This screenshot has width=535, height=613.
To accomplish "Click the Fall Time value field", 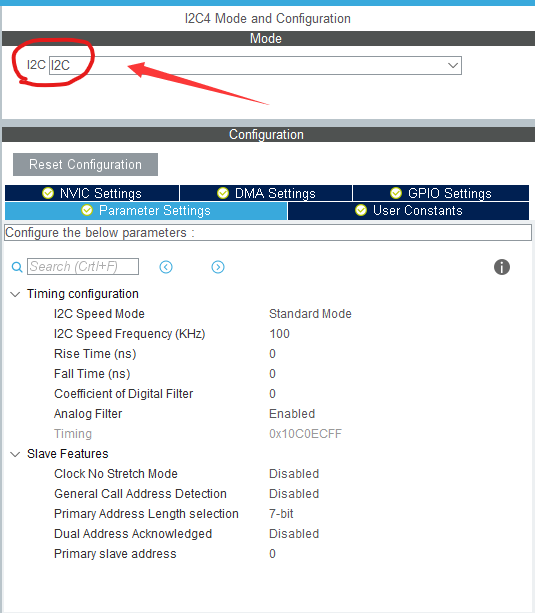I will pos(272,374).
